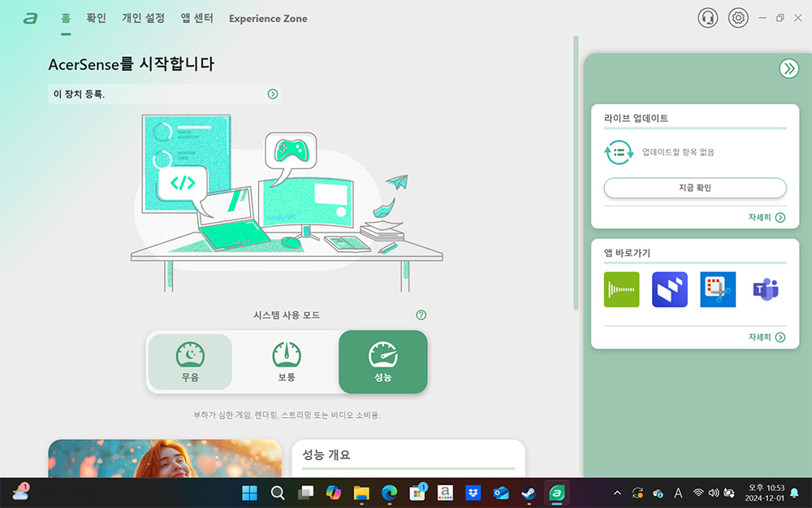The image size is (812, 508).
Task: Collapse the right side panel with double-chevron
Action: (x=788, y=68)
